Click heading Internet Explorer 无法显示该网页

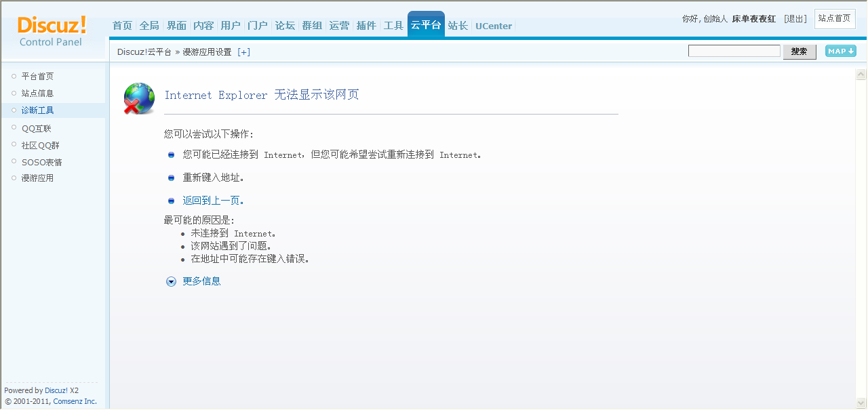coord(262,95)
